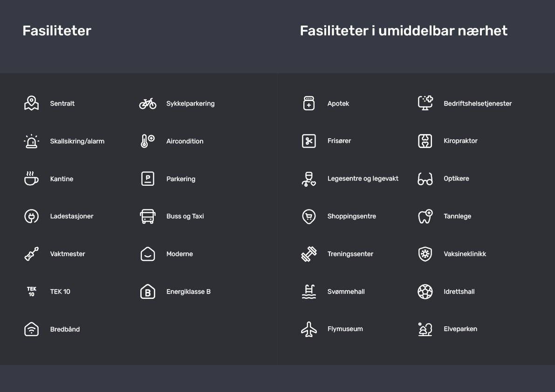Click the thermometer icon beside Aircondition
The image size is (555, 392).
[x=148, y=141]
